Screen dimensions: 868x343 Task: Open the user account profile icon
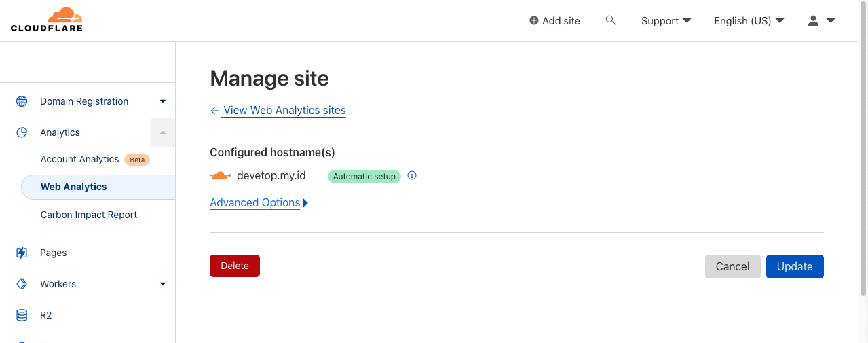pos(814,20)
